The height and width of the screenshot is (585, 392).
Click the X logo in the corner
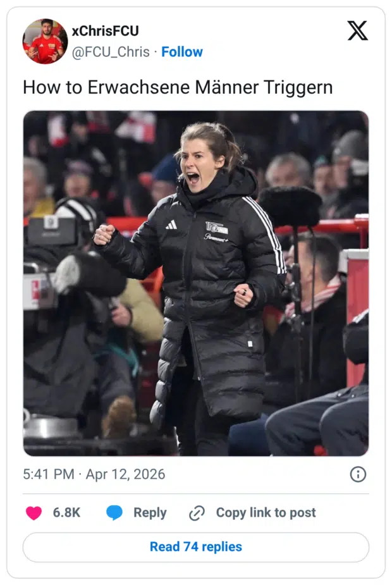pyautogui.click(x=357, y=30)
